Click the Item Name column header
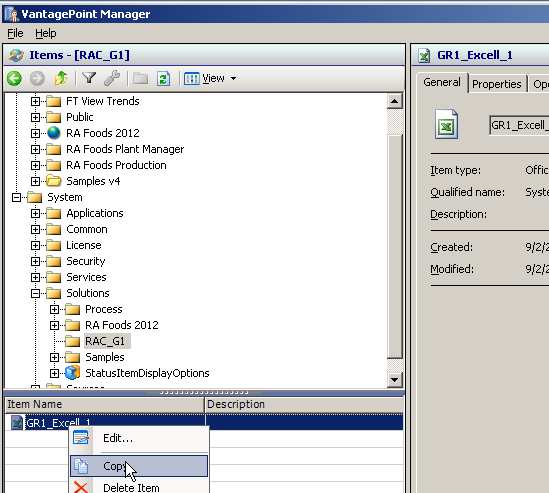 (104, 404)
